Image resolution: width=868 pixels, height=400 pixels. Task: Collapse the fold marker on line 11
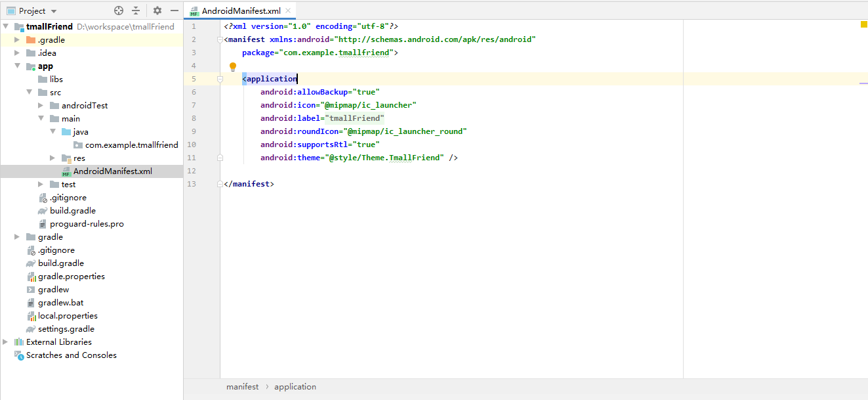pyautogui.click(x=220, y=158)
